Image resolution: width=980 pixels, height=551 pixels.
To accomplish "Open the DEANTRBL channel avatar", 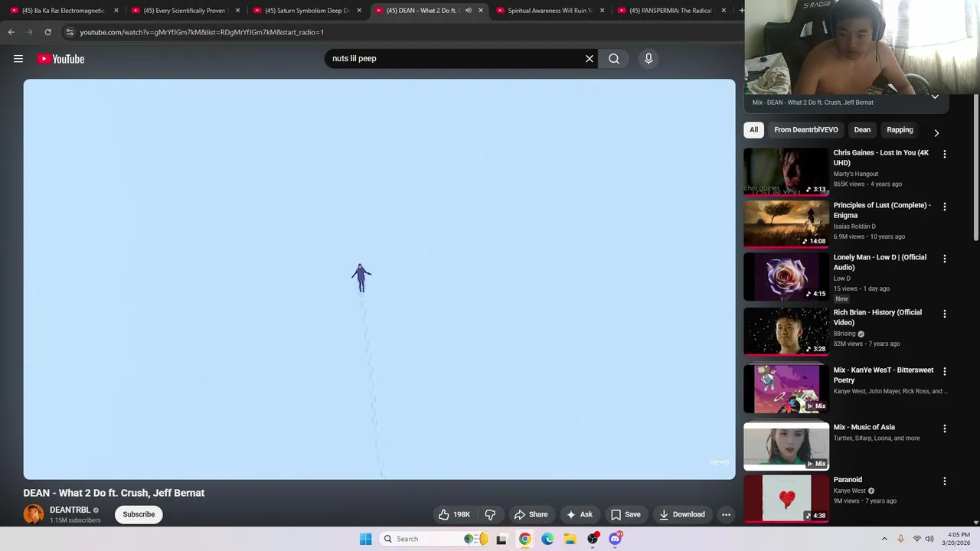I will pos(34,514).
